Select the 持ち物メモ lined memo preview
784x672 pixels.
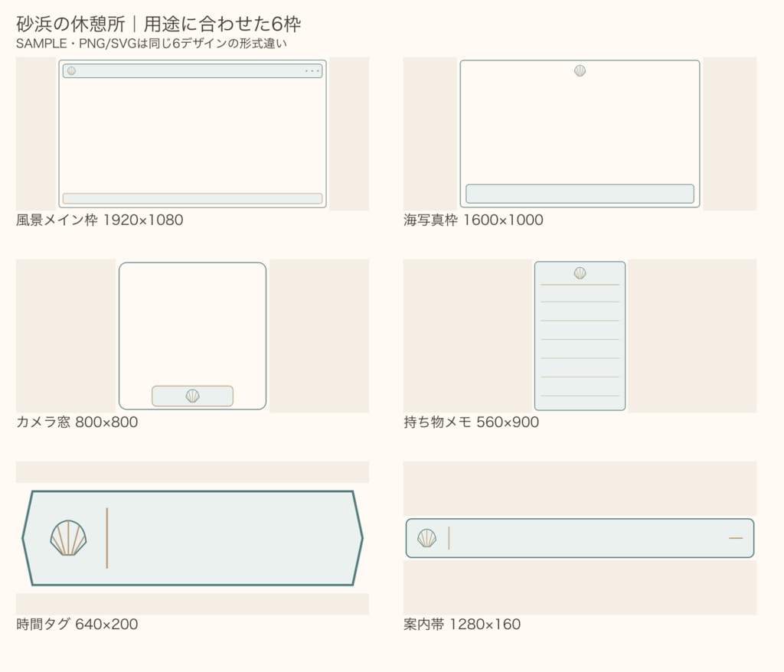tap(580, 336)
